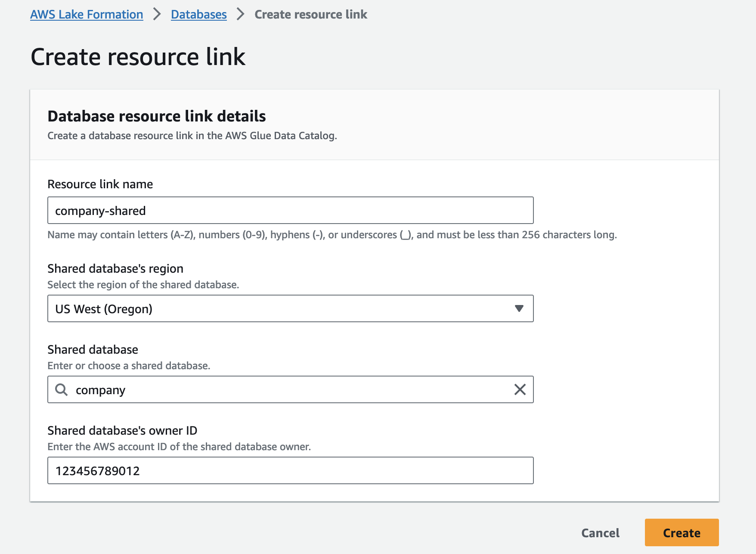Click the region dropdown arrow
This screenshot has height=554, width=756.
pyautogui.click(x=519, y=308)
